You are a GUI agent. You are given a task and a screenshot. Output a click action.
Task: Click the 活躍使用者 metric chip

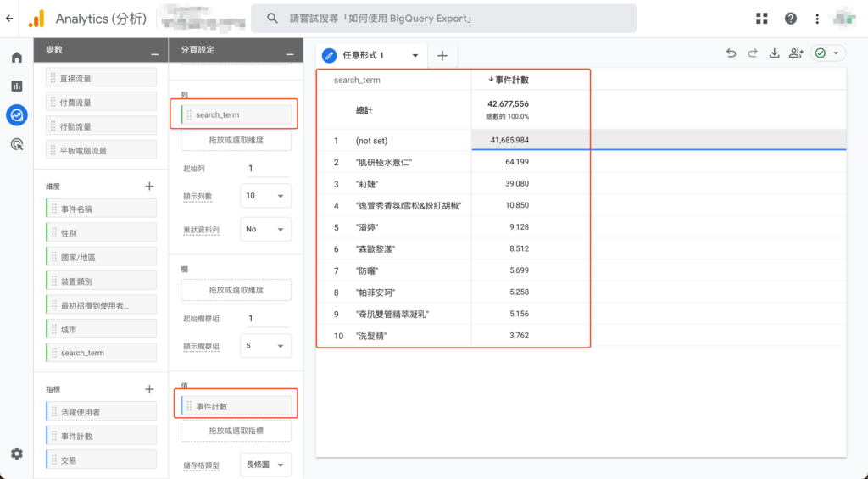102,412
